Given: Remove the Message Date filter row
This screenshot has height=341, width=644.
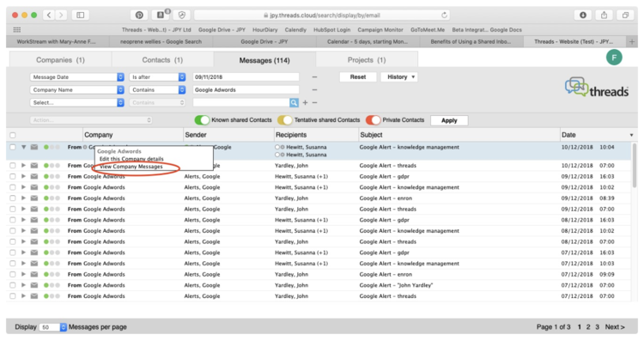Looking at the screenshot, I should coord(314,76).
